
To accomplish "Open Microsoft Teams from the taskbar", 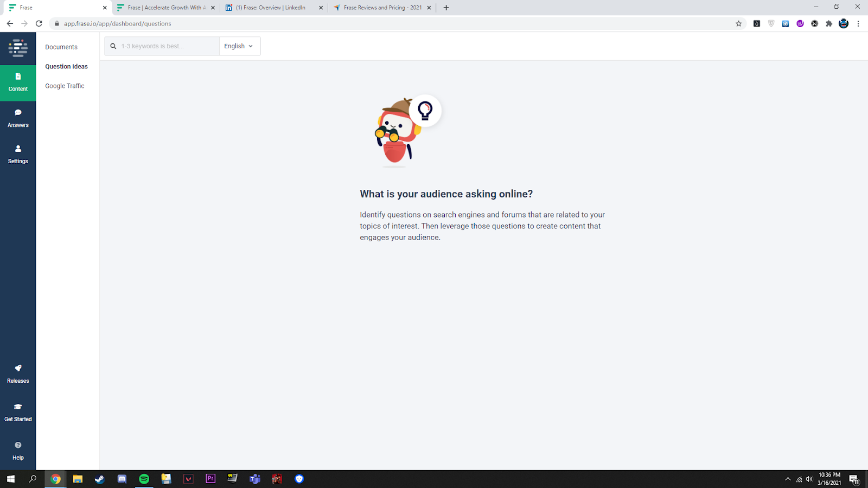I will pos(255,479).
